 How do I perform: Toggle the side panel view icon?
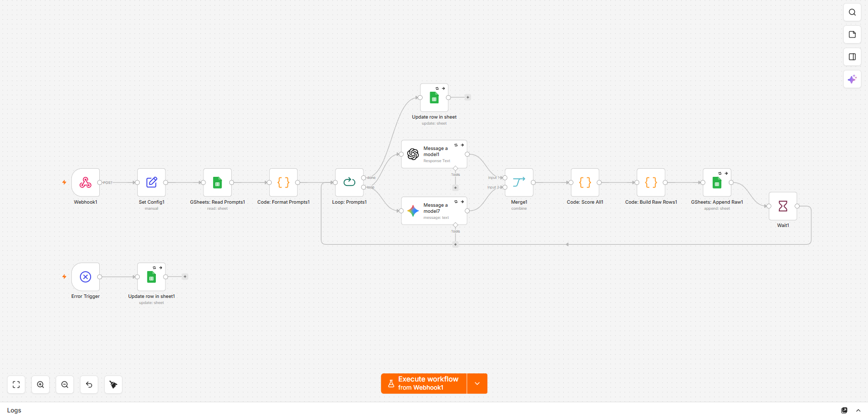click(852, 57)
